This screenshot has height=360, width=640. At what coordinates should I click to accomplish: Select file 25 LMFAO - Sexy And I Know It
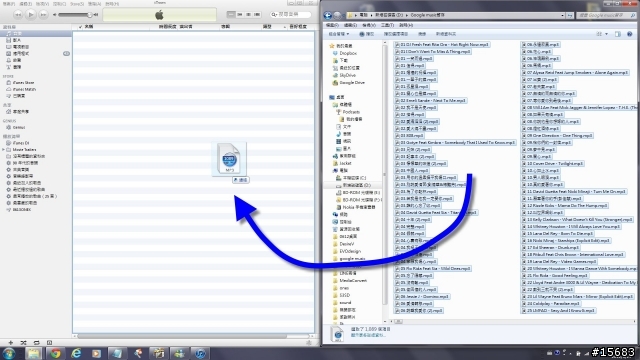(558, 311)
